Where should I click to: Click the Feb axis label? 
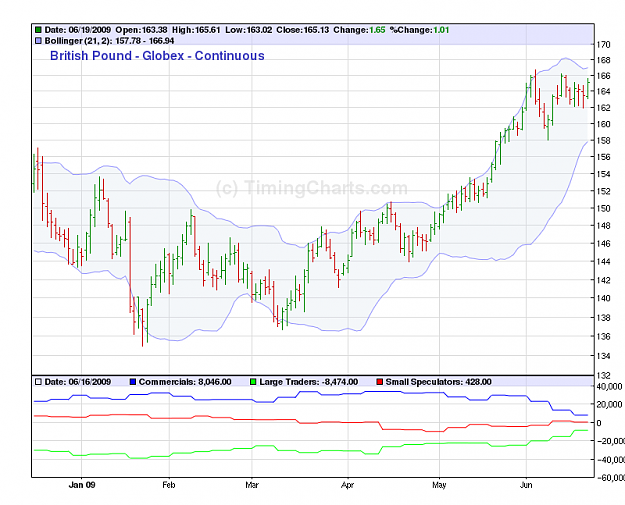pyautogui.click(x=169, y=485)
